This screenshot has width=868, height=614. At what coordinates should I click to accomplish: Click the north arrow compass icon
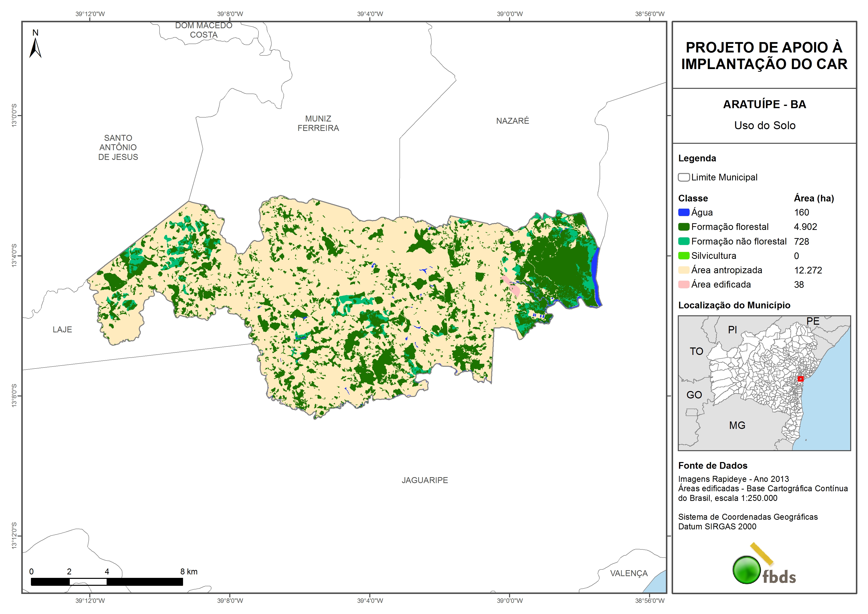pyautogui.click(x=35, y=47)
